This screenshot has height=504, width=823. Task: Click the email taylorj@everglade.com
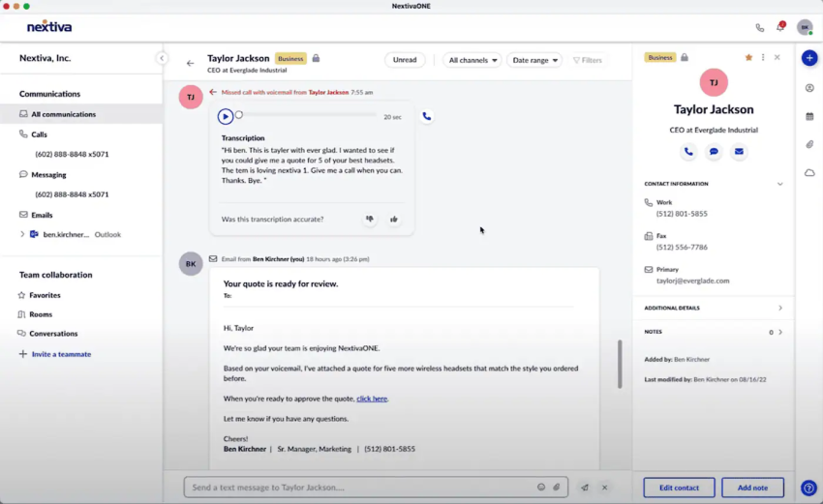[692, 282]
